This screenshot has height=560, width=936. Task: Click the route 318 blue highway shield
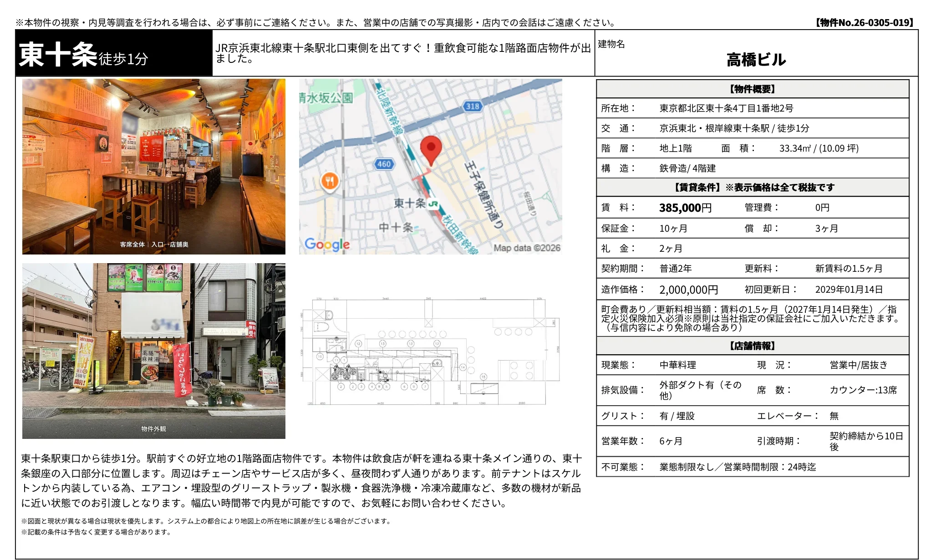point(473,107)
